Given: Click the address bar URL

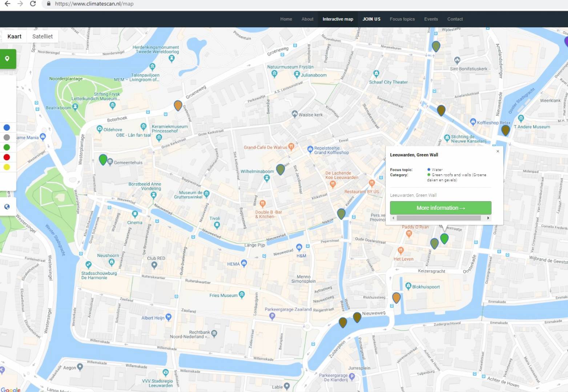Looking at the screenshot, I should [94, 4].
